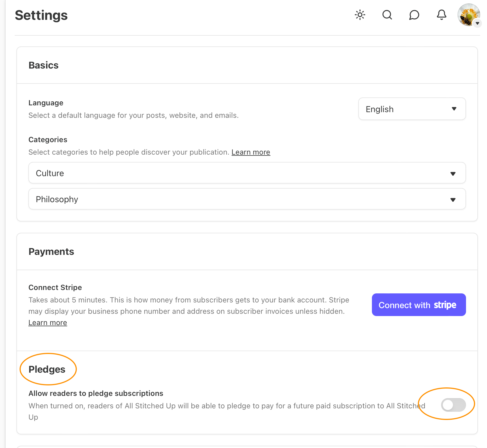Click the Basics section heading
Image resolution: width=487 pixels, height=448 pixels.
[43, 65]
